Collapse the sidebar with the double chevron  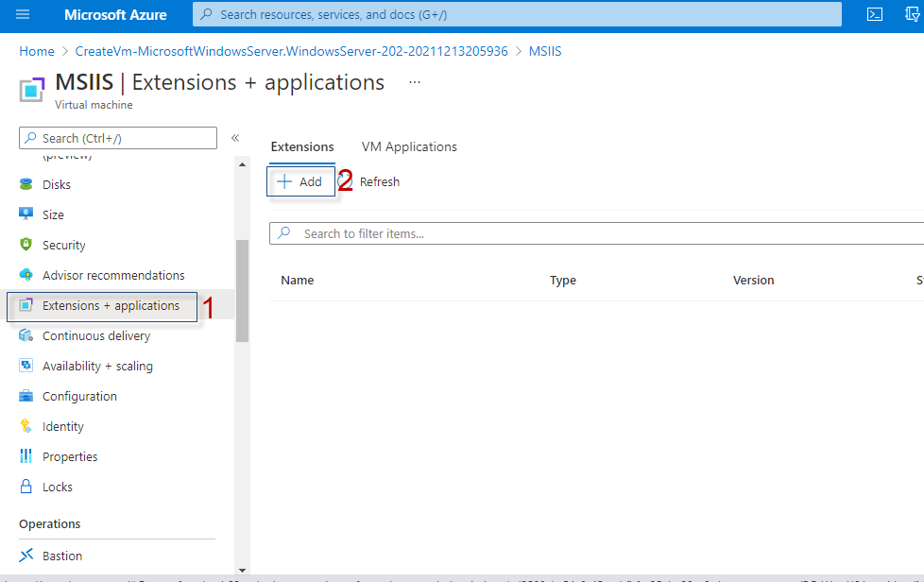tap(235, 138)
